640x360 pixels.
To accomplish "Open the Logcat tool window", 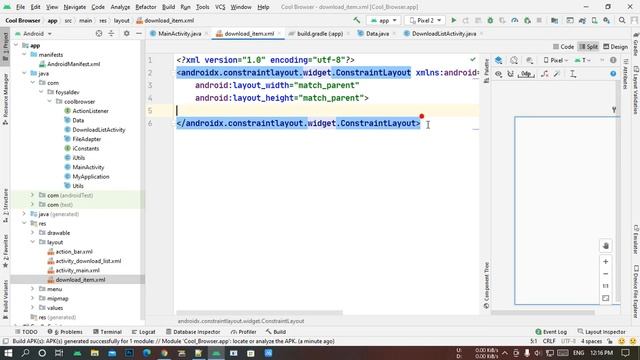I will click(x=144, y=332).
